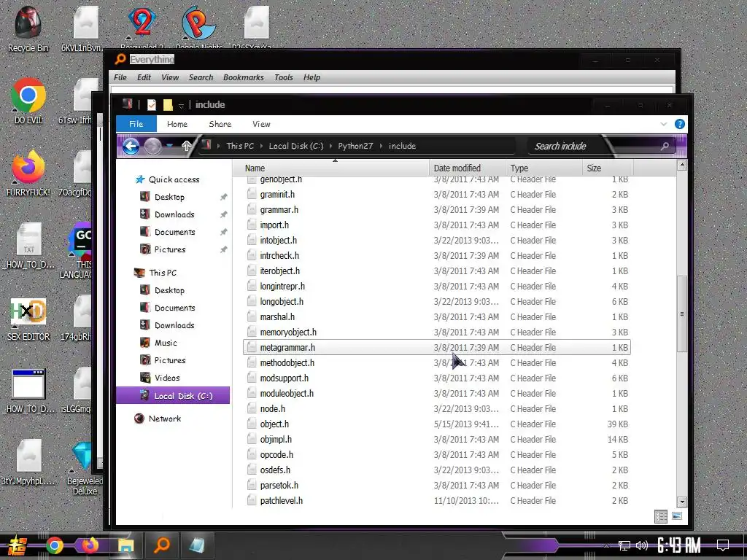This screenshot has height=560, width=747.
Task: Select the opcode.h file
Action: (437, 455)
